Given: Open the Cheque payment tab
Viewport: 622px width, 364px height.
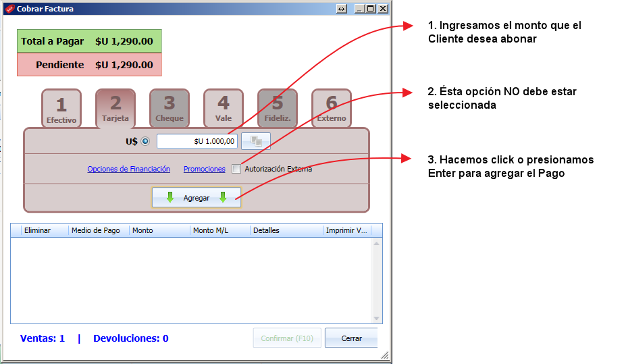Looking at the screenshot, I should click(x=170, y=108).
